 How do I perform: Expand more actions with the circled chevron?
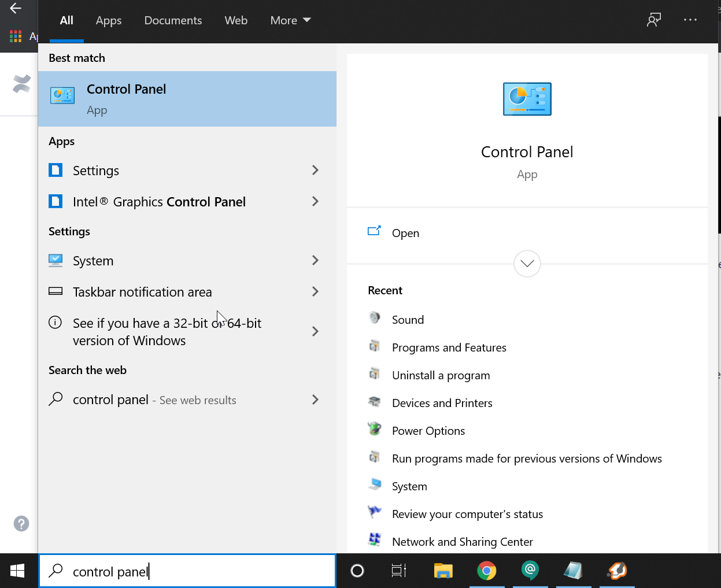(527, 264)
